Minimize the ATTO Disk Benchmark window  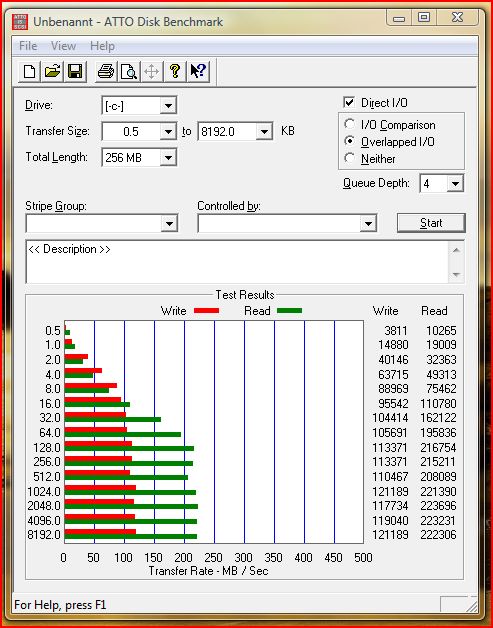coord(399,18)
